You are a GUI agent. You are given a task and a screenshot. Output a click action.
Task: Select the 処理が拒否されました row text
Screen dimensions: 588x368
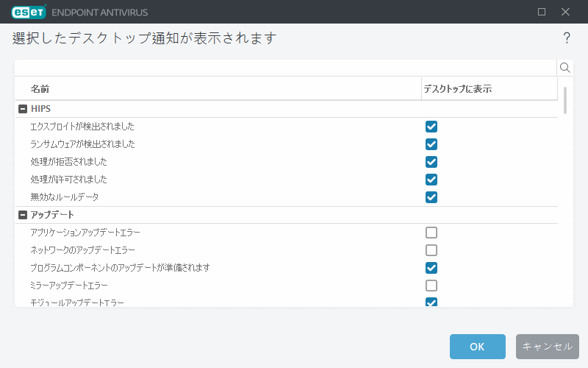point(68,162)
